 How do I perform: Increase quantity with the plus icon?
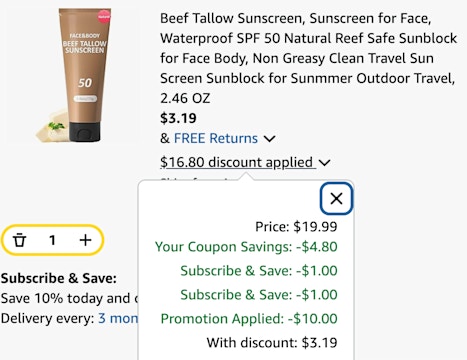85,240
